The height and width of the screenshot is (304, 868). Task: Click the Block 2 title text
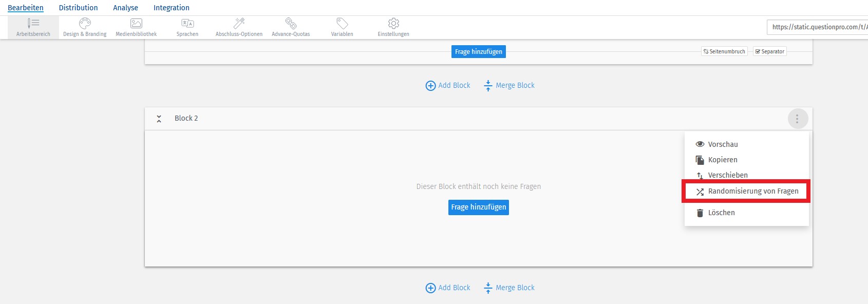pos(186,118)
